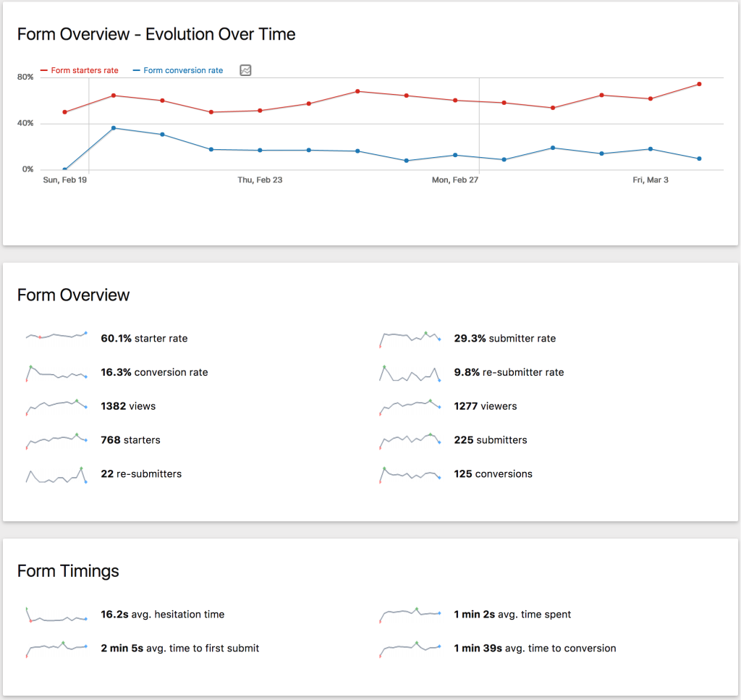The width and height of the screenshot is (741, 700).
Task: Open the 125 conversions metric
Action: pos(493,474)
